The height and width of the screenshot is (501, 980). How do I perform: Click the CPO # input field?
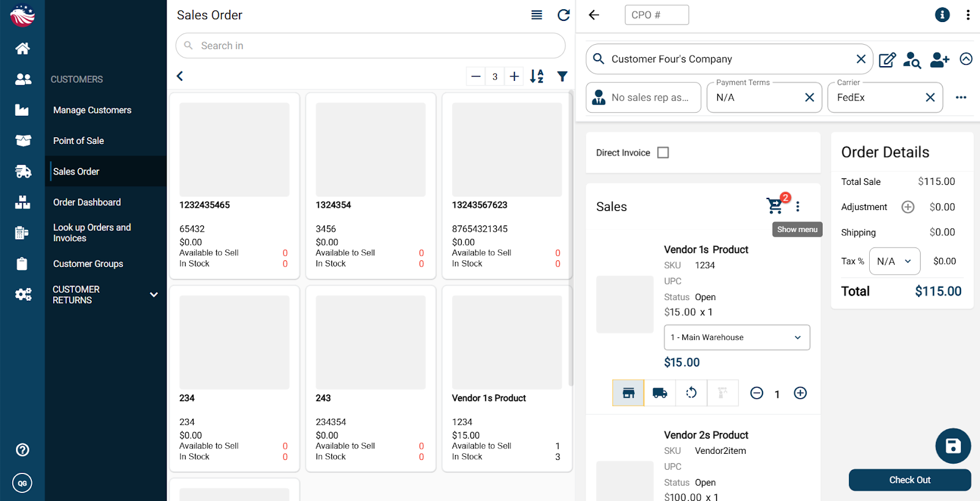click(x=657, y=15)
